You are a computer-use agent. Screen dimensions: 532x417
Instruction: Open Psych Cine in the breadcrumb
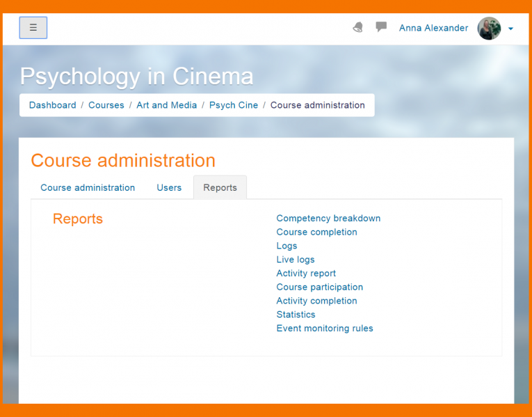tap(234, 105)
